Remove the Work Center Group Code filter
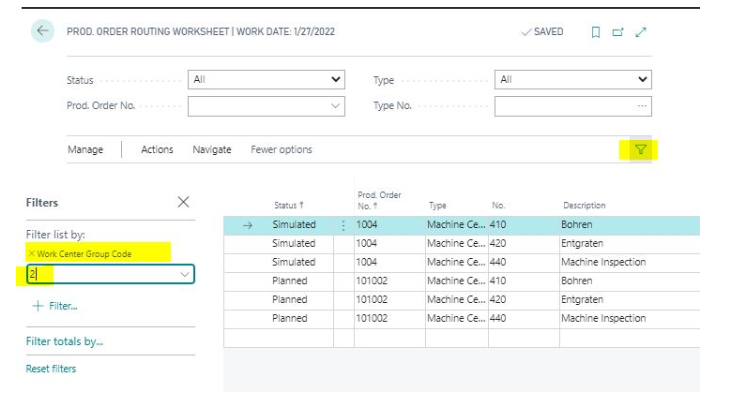738x394 pixels. click(x=32, y=254)
